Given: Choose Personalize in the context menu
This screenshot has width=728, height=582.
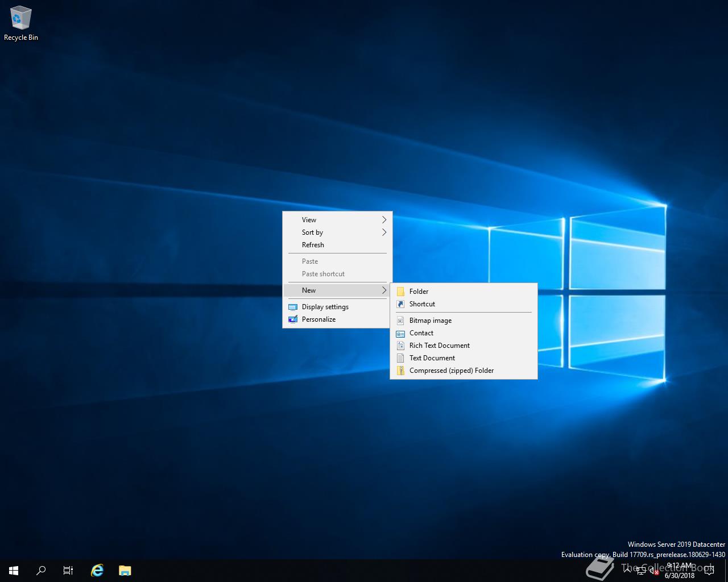Looking at the screenshot, I should pos(337,319).
